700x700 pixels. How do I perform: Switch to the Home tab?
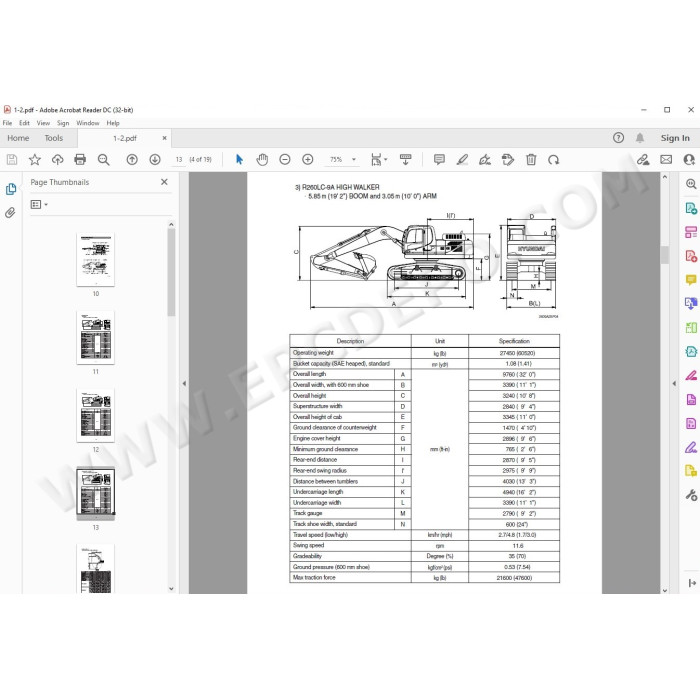point(18,138)
